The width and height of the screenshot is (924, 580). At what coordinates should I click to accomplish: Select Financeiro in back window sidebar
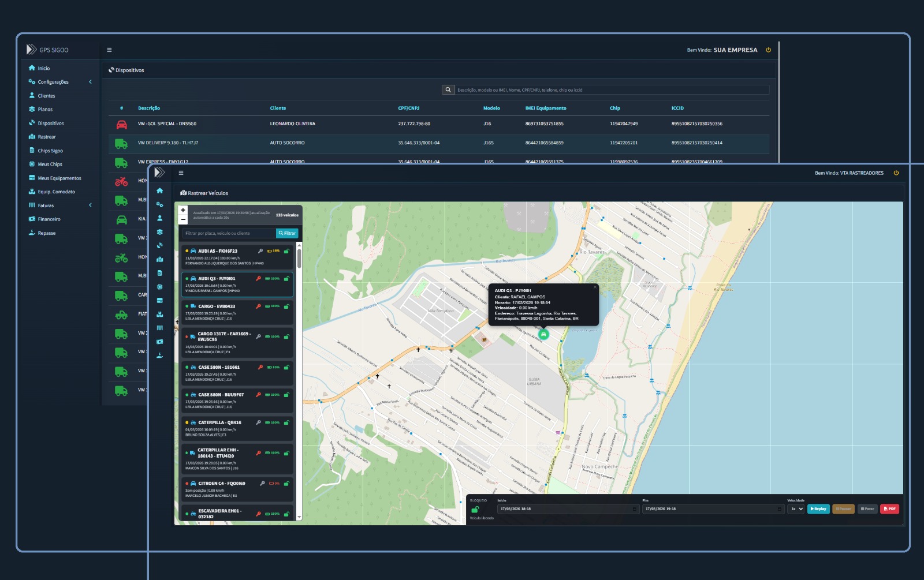44,219
